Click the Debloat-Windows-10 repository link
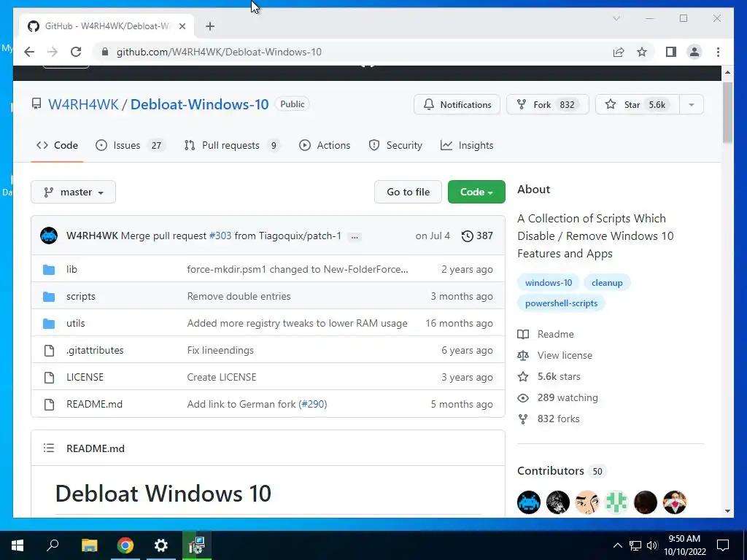Viewport: 747px width, 560px height. 200,104
